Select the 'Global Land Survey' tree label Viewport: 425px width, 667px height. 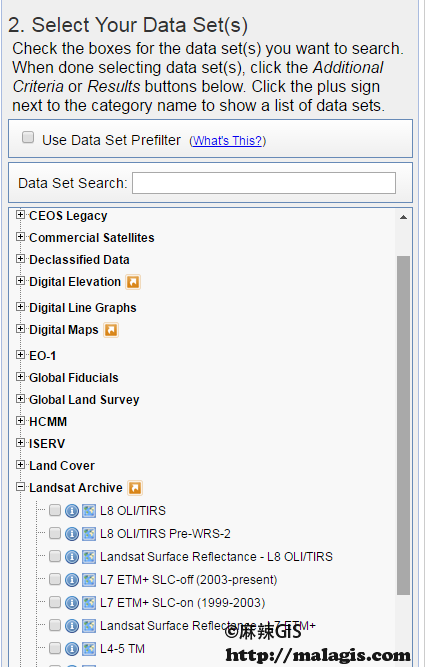click(x=84, y=400)
